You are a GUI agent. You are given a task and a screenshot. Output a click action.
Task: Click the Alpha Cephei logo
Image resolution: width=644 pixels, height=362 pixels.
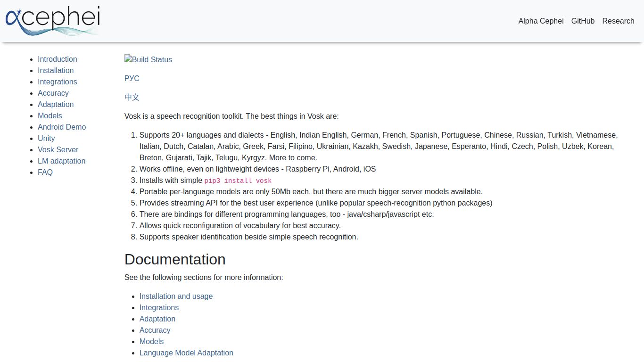click(52, 21)
